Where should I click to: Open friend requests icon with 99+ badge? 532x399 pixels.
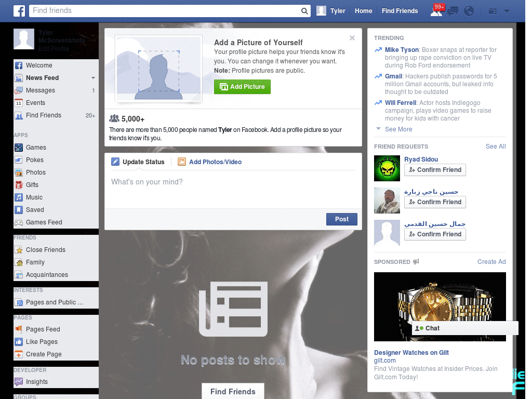click(436, 10)
